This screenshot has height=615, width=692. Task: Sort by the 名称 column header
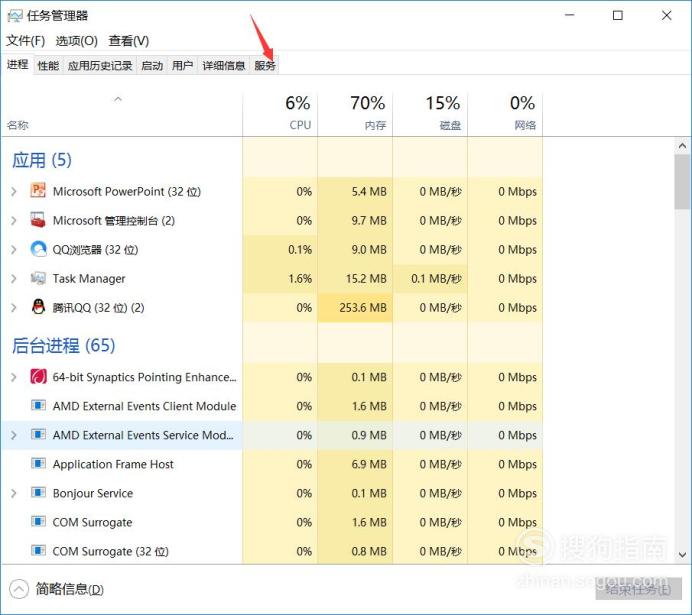click(x=122, y=113)
